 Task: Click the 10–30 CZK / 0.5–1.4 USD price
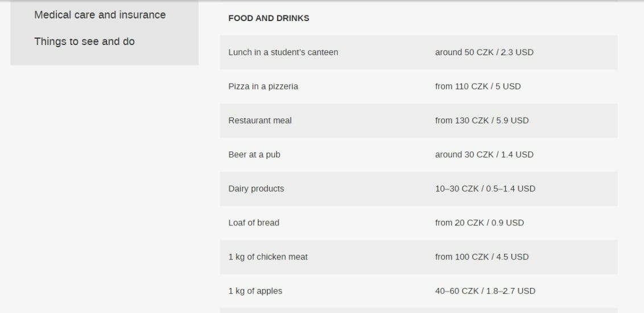coord(485,188)
